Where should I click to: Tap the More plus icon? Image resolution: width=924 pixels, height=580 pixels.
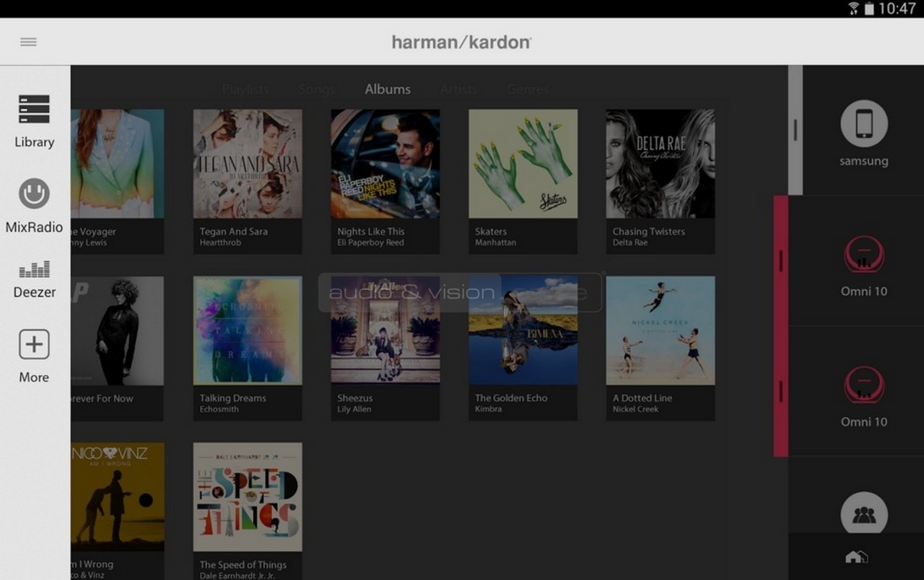click(x=34, y=344)
